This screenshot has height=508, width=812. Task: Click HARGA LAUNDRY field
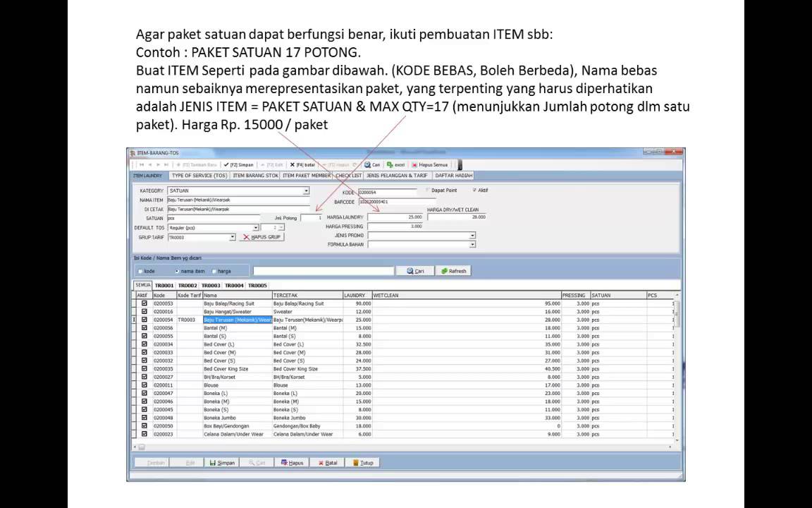395,217
